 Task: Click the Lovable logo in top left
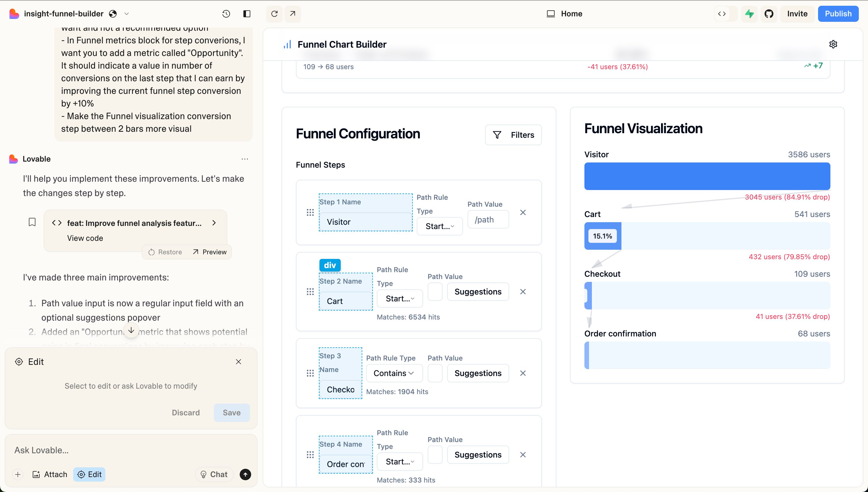(14, 14)
